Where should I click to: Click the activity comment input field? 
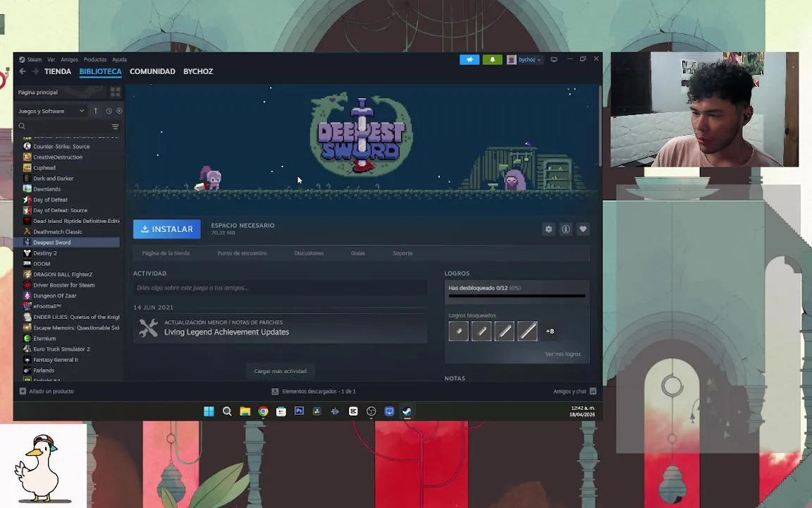280,288
